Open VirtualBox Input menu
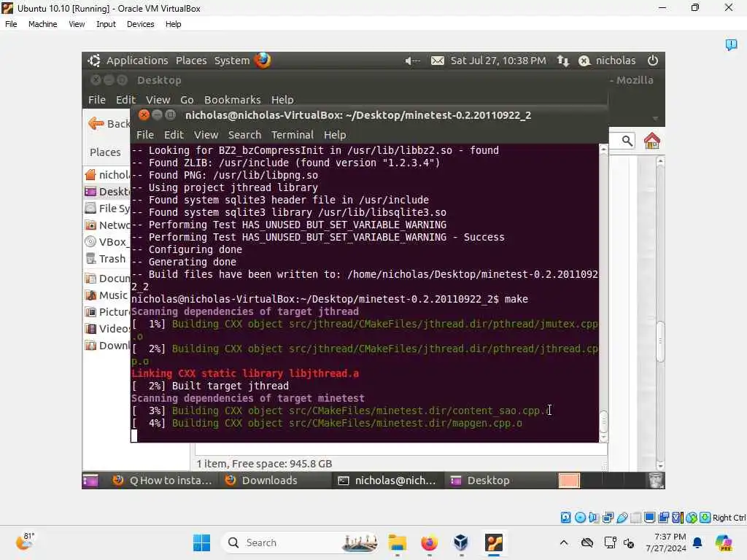 106,24
